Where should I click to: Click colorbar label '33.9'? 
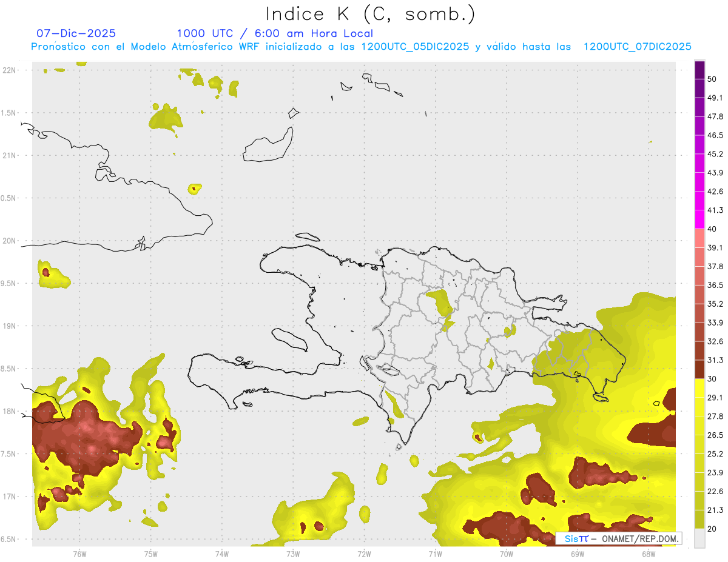[715, 323]
